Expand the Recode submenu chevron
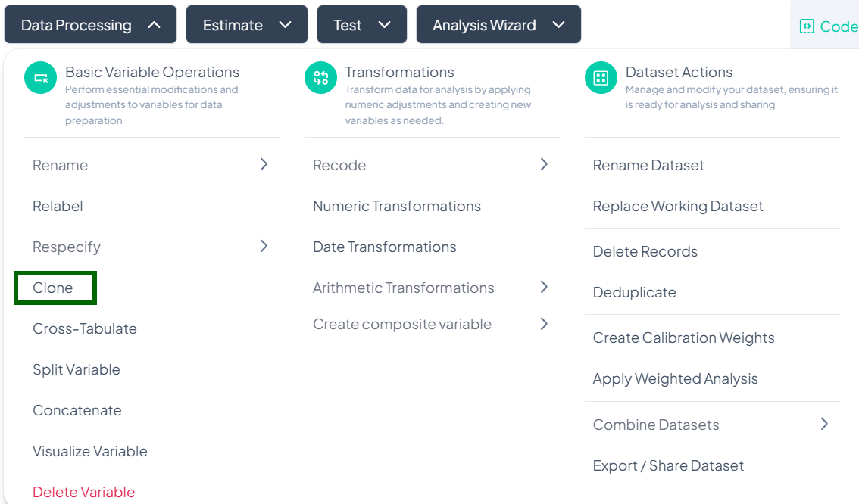 click(544, 164)
